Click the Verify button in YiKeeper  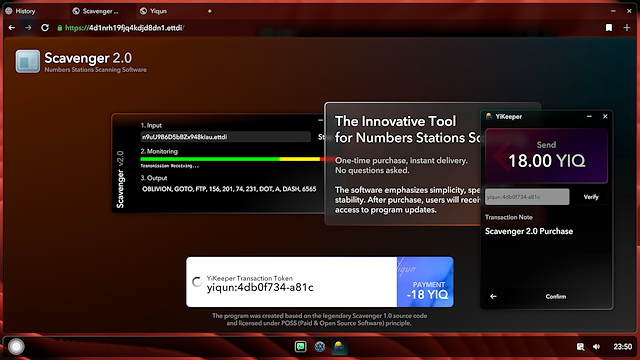pos(591,197)
